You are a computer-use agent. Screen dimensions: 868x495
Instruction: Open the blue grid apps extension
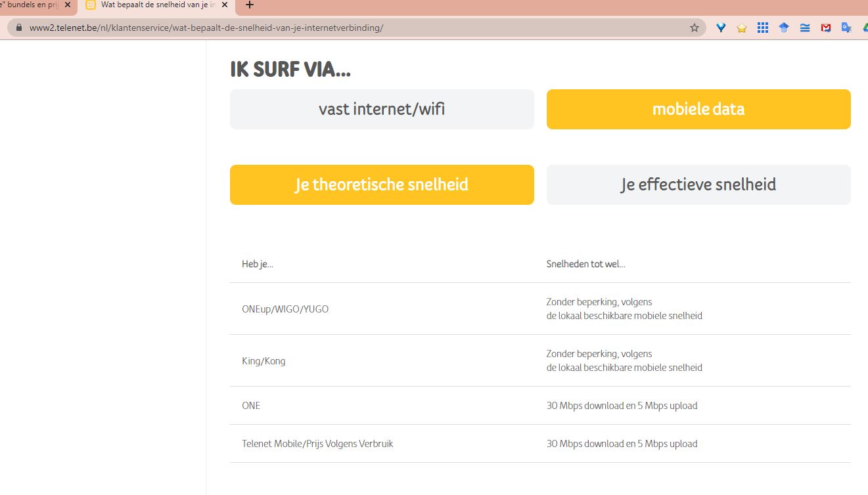coord(763,28)
